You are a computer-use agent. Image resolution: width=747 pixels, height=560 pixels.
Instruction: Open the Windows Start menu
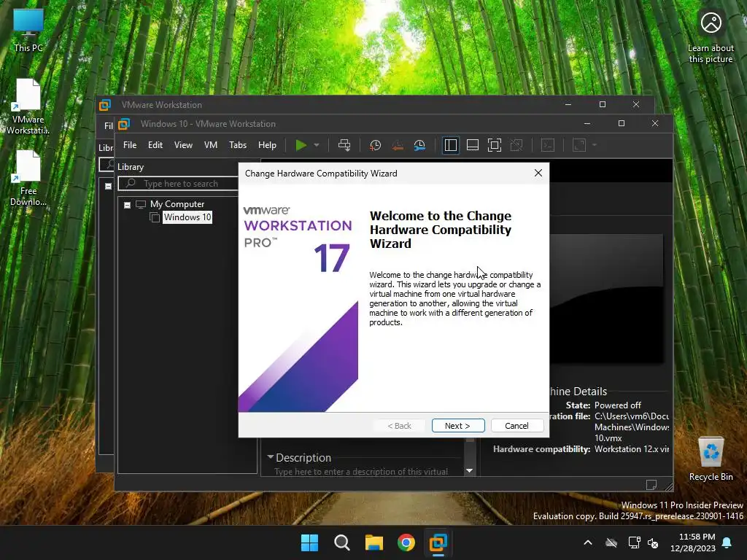(309, 542)
